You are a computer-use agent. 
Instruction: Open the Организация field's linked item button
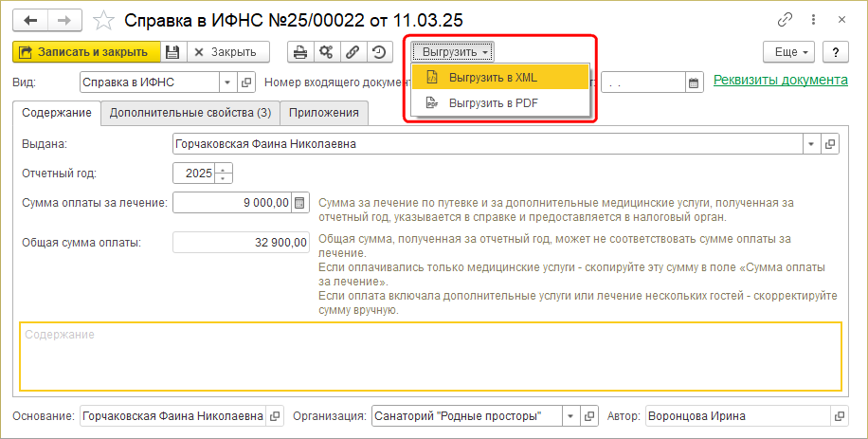[589, 415]
